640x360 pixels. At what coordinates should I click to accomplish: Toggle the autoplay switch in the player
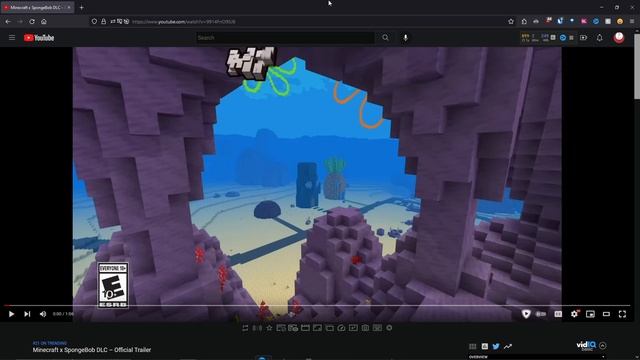pyautogui.click(x=541, y=314)
